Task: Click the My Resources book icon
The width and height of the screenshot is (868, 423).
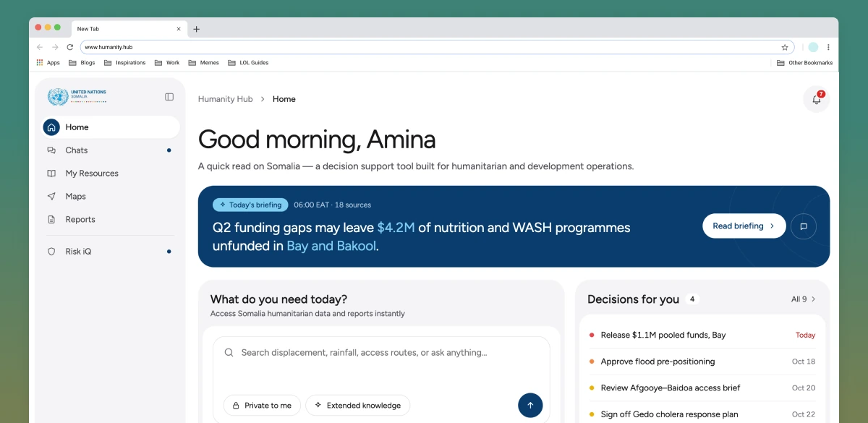Action: pyautogui.click(x=51, y=174)
